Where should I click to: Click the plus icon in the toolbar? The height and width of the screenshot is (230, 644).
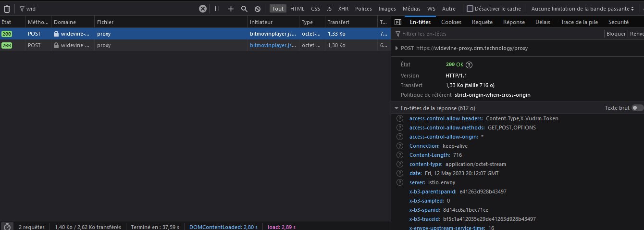coord(231,9)
